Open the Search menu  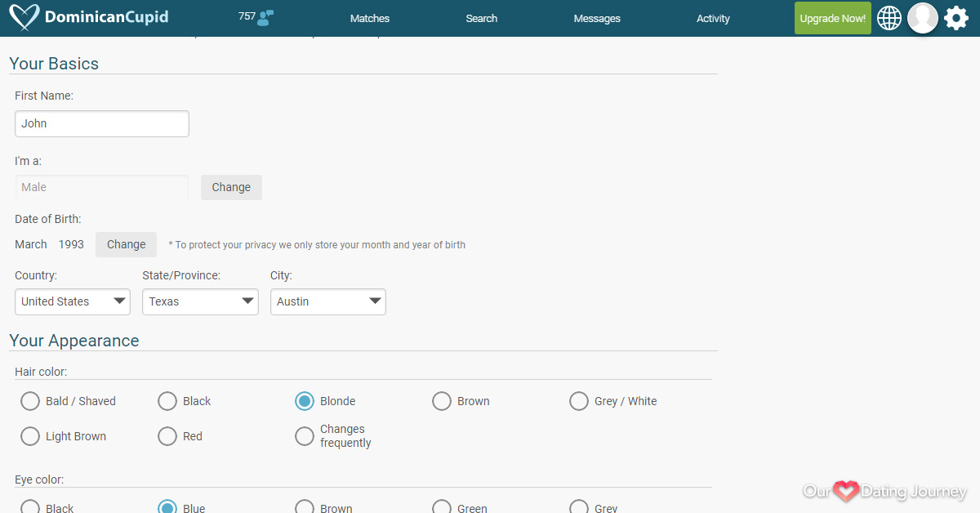coord(482,19)
